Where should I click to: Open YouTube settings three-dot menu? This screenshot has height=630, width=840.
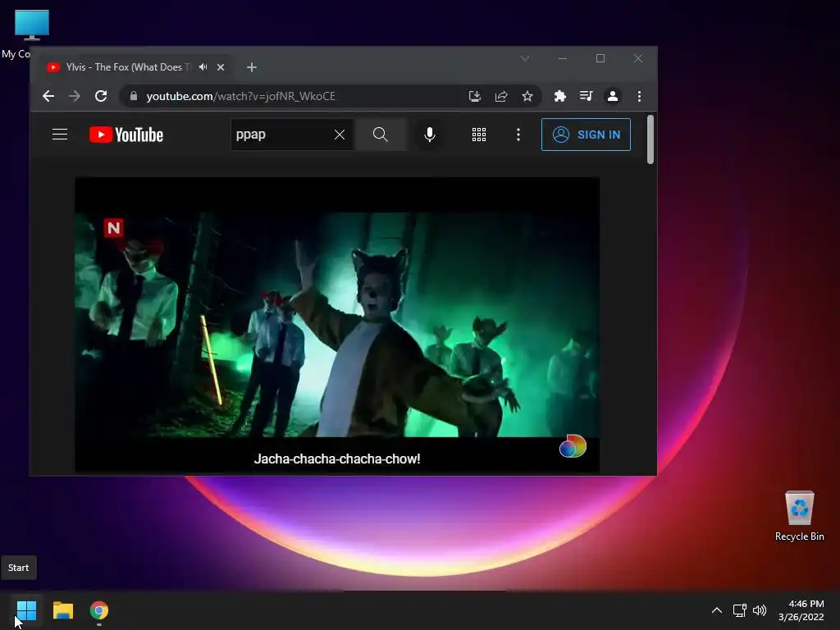tap(518, 135)
